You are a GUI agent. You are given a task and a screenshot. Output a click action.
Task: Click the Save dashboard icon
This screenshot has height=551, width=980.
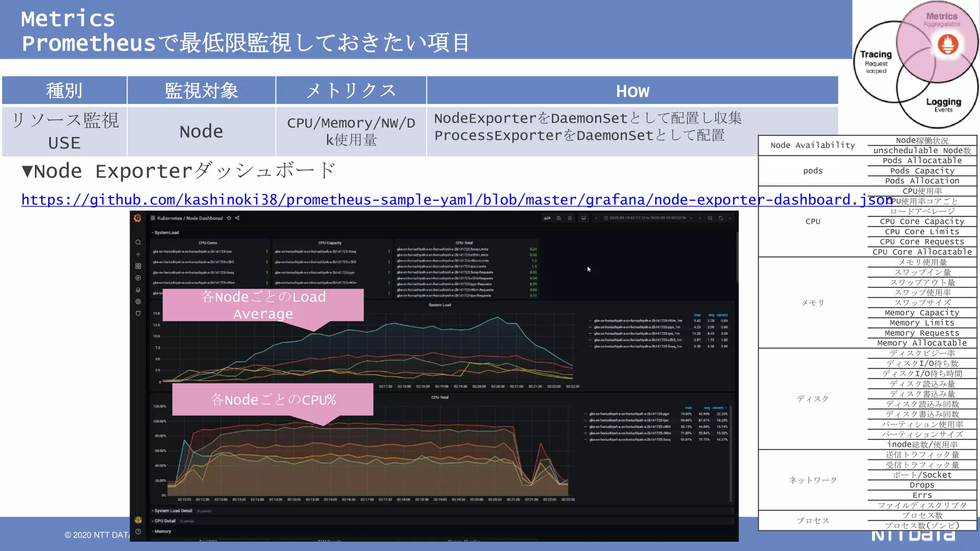[558, 218]
